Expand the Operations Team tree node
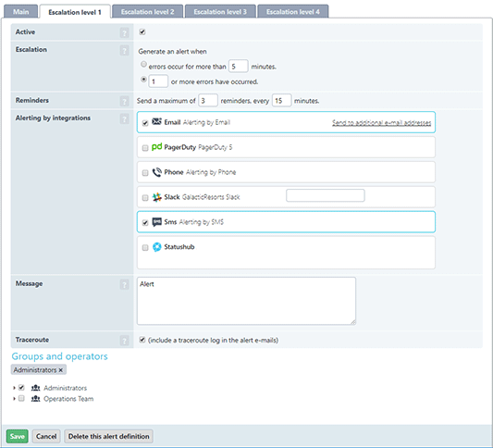This screenshot has width=493, height=448. (14, 399)
